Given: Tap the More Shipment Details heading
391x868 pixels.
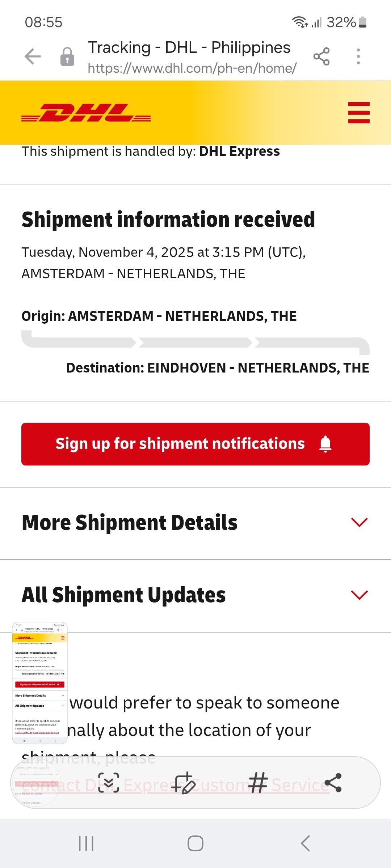Looking at the screenshot, I should (x=130, y=523).
